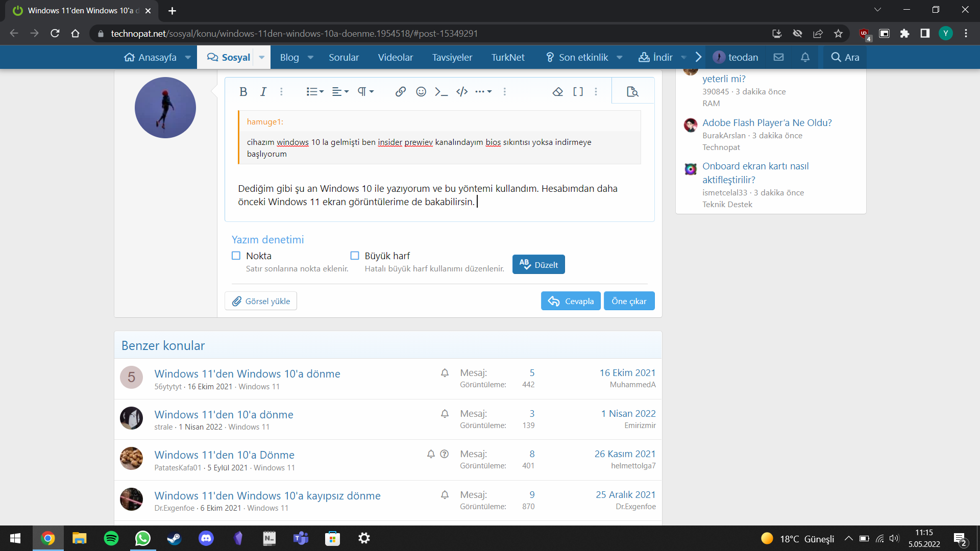This screenshot has height=551, width=980.
Task: Go to the Videolar section
Action: (395, 58)
